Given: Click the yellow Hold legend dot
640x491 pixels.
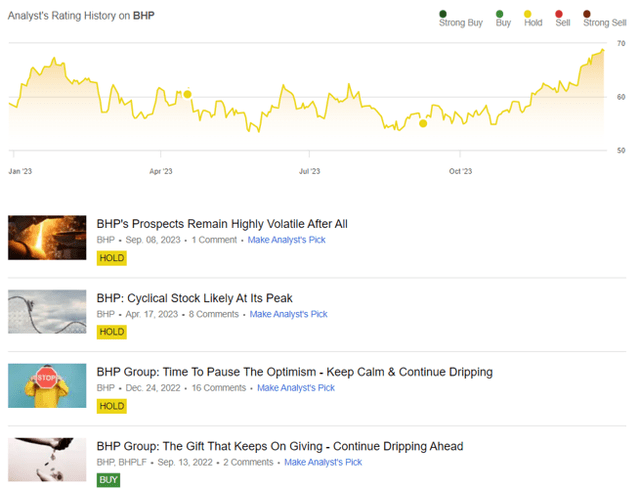Looking at the screenshot, I should (530, 13).
